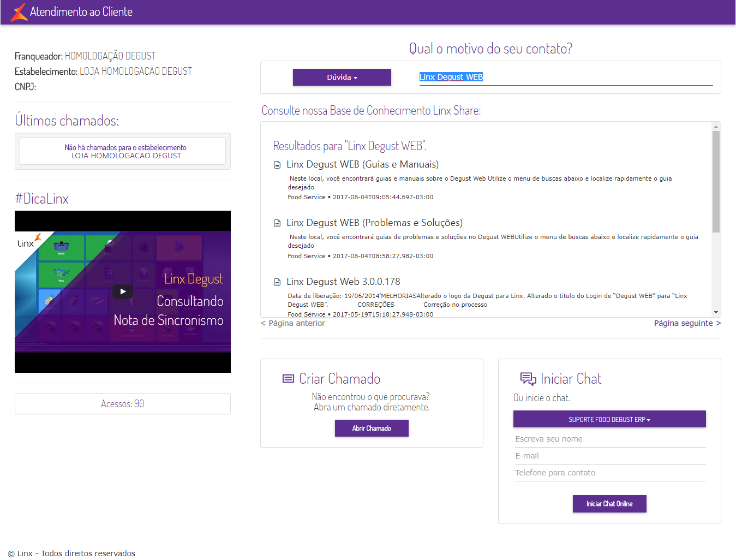Click the search field containing Linx Degust WEB
This screenshot has width=736, height=560.
coord(566,77)
